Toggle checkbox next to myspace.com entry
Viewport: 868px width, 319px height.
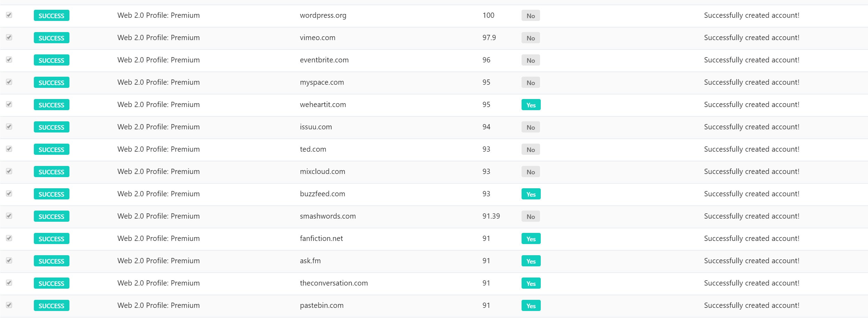[9, 82]
